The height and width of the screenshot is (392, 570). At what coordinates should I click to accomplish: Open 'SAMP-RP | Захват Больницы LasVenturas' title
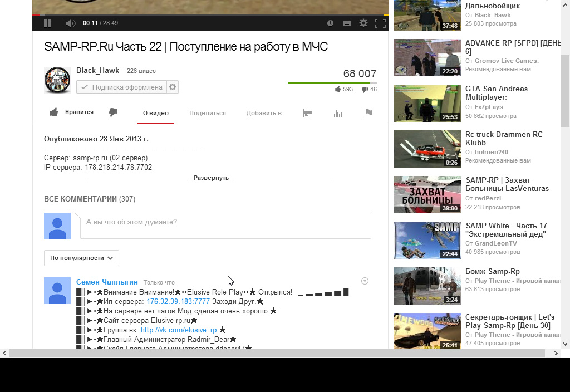507,184
